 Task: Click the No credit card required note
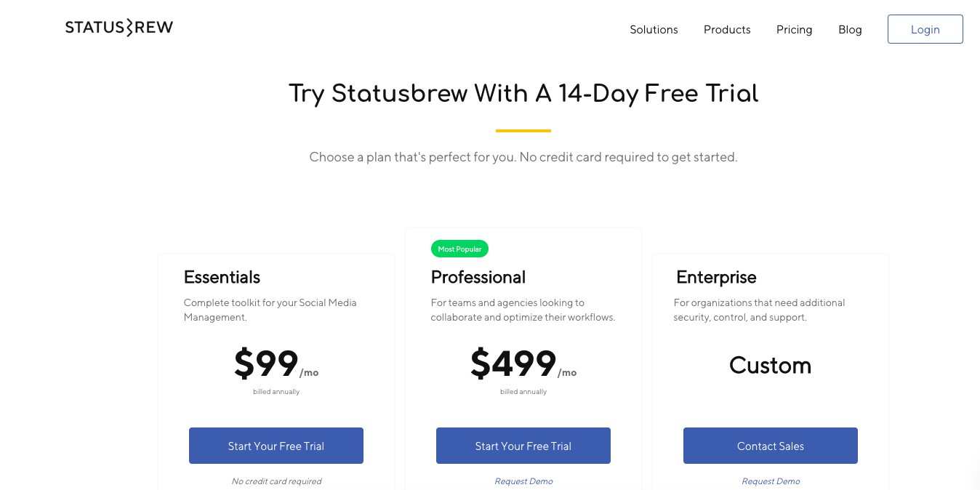[x=276, y=481]
